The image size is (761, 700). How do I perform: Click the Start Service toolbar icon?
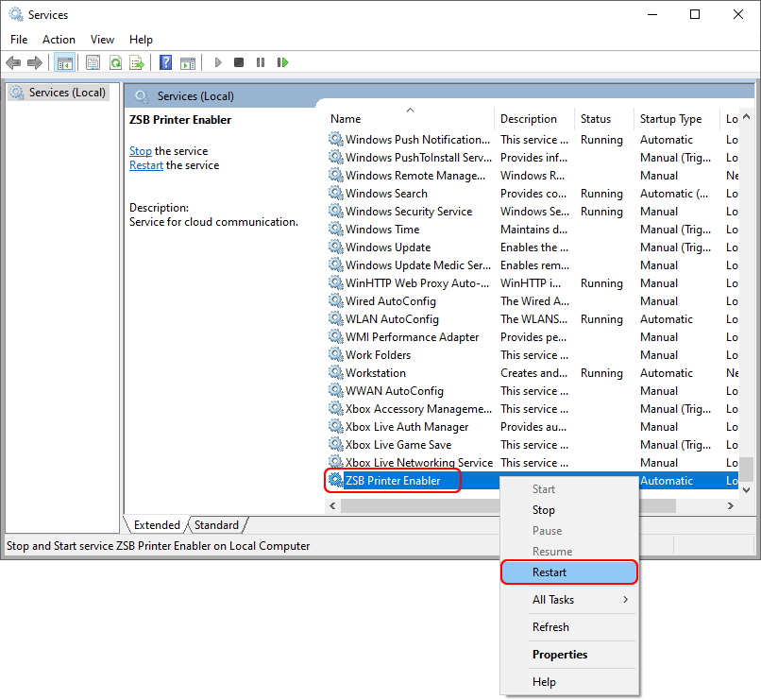[x=218, y=62]
